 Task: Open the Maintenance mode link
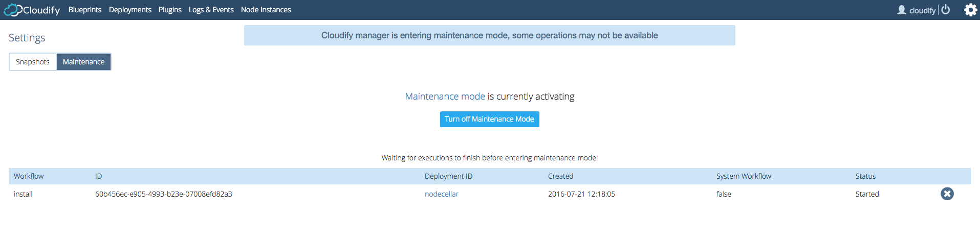(x=445, y=97)
